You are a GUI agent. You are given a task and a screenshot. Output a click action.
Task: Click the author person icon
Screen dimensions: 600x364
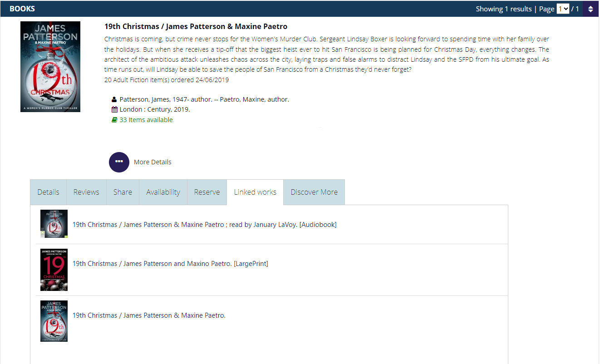click(114, 99)
